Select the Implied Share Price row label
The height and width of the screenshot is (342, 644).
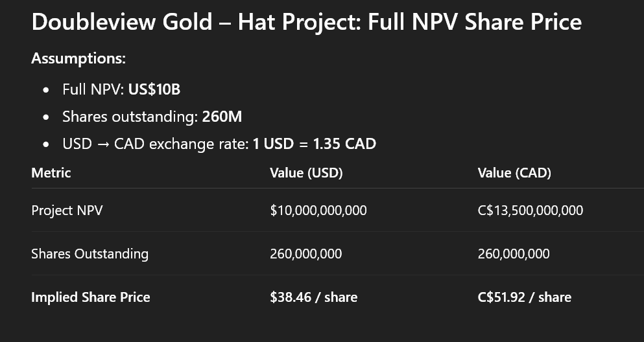tap(91, 297)
